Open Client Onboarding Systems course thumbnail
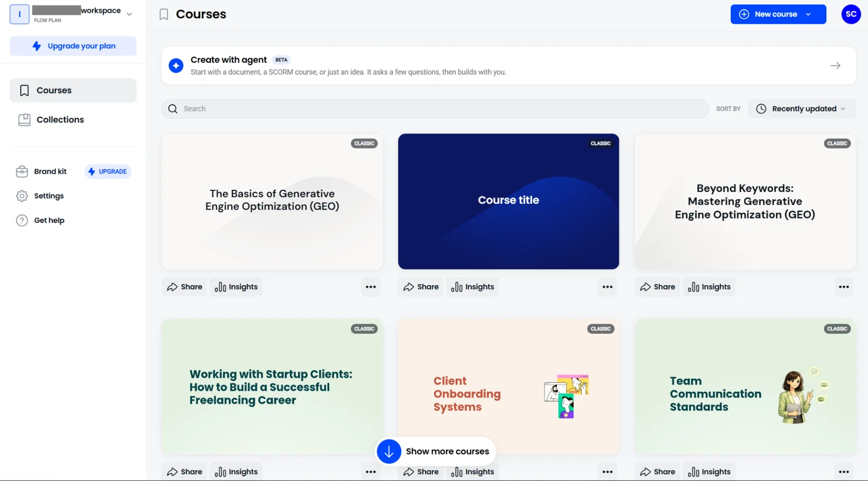Image resolution: width=868 pixels, height=481 pixels. coord(508,387)
